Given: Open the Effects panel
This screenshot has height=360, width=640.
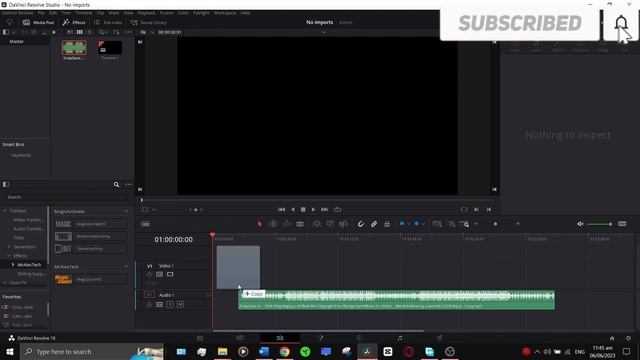Looking at the screenshot, I should coord(74,22).
